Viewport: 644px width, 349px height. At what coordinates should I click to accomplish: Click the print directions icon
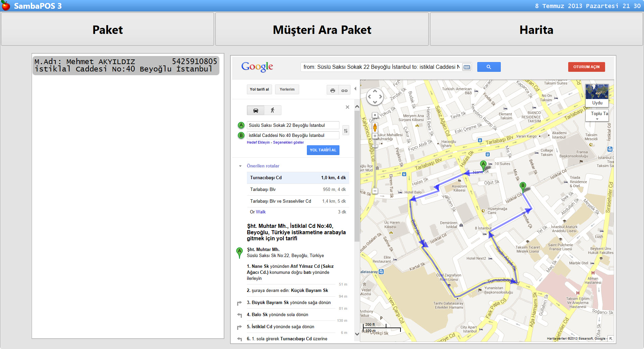tap(333, 90)
